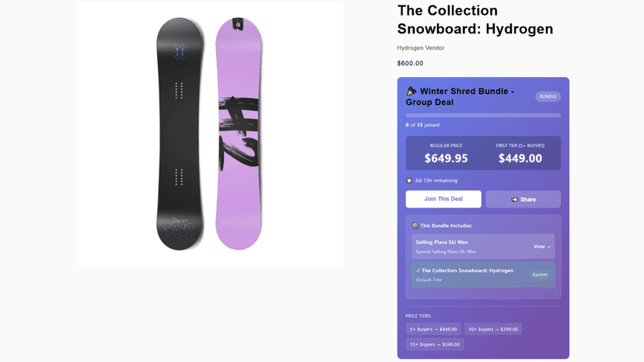Click the Hydrogen Vendor link
Screen dimensions: 644x362
pyautogui.click(x=421, y=48)
